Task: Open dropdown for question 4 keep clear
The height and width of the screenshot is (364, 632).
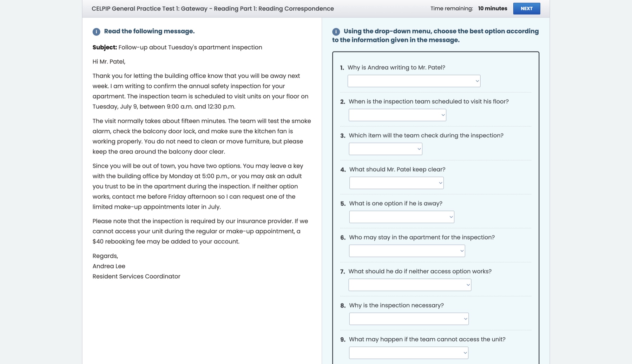Action: coord(396,183)
